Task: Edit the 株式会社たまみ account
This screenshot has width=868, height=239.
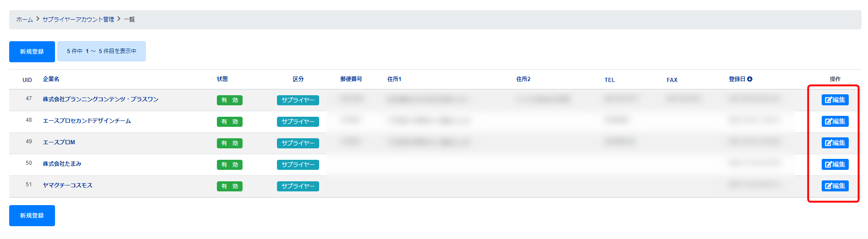Action: click(835, 164)
